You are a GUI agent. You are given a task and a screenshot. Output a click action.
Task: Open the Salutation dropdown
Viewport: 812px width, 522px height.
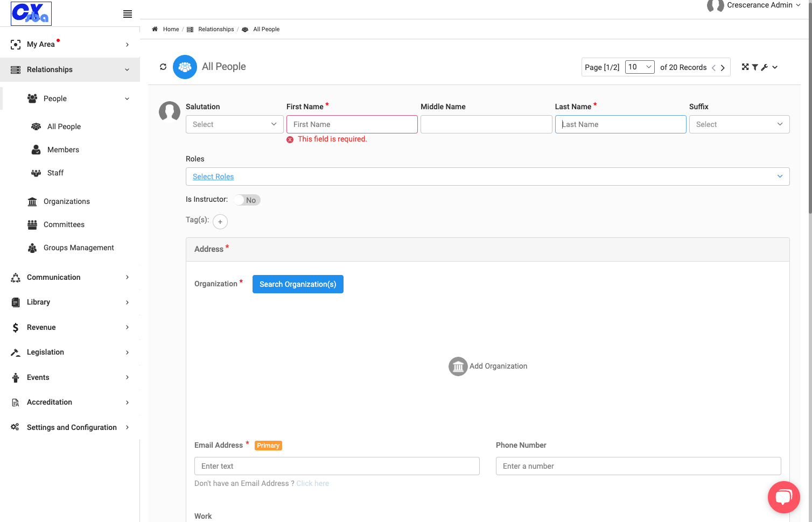(235, 124)
